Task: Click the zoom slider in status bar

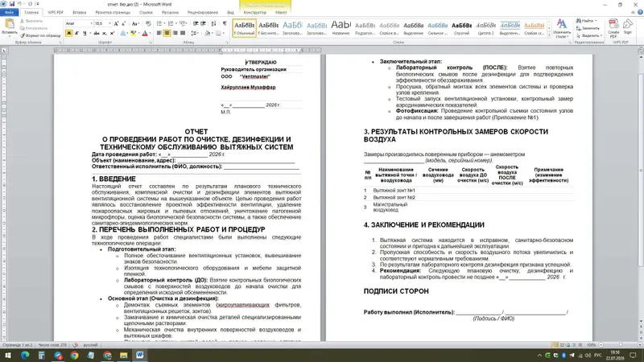Action: [x=621, y=345]
